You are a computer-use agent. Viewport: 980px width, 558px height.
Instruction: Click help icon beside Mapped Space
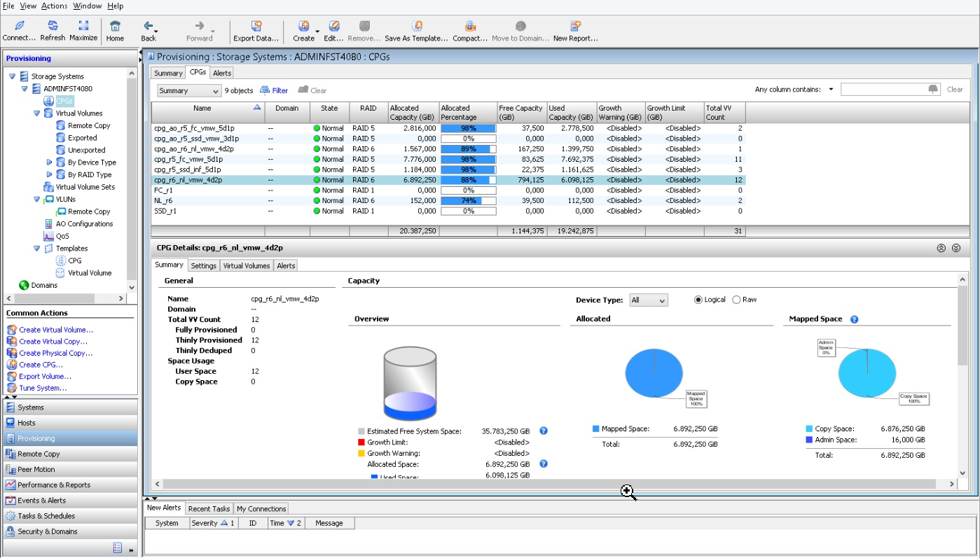coord(854,319)
